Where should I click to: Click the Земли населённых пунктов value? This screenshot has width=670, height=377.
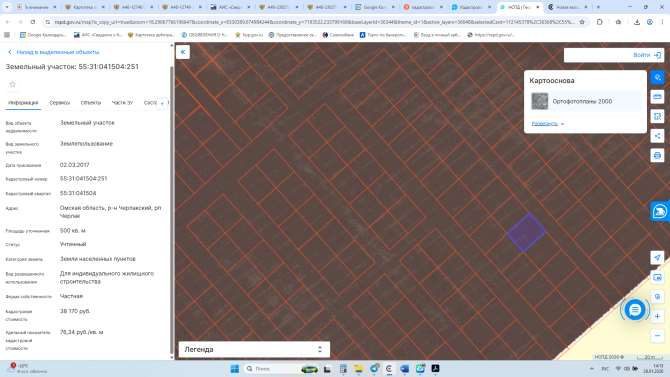(x=97, y=259)
